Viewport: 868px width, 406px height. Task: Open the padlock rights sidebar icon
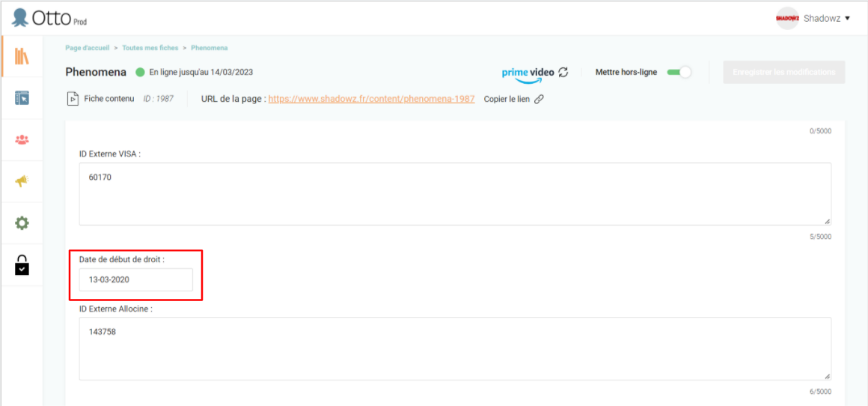pos(22,264)
